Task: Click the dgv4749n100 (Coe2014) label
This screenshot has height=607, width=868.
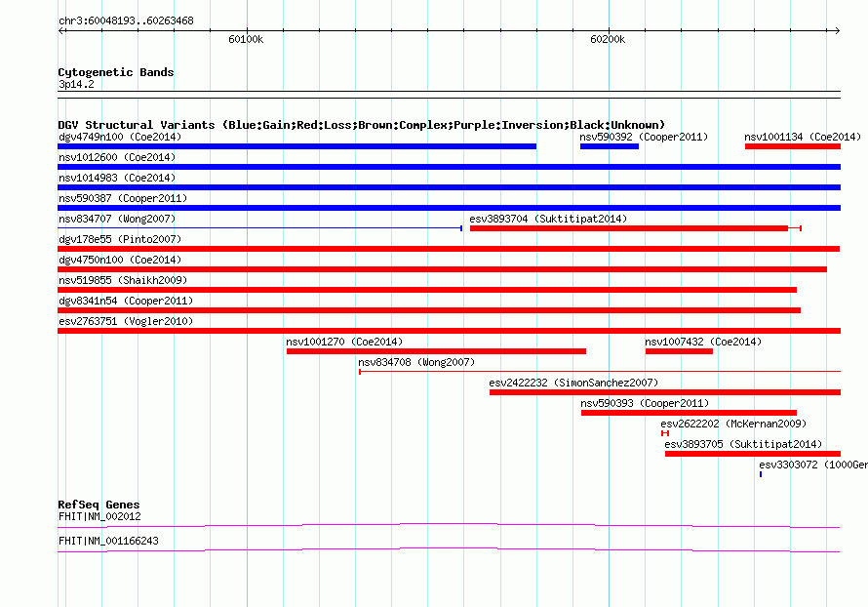Action: tap(120, 137)
